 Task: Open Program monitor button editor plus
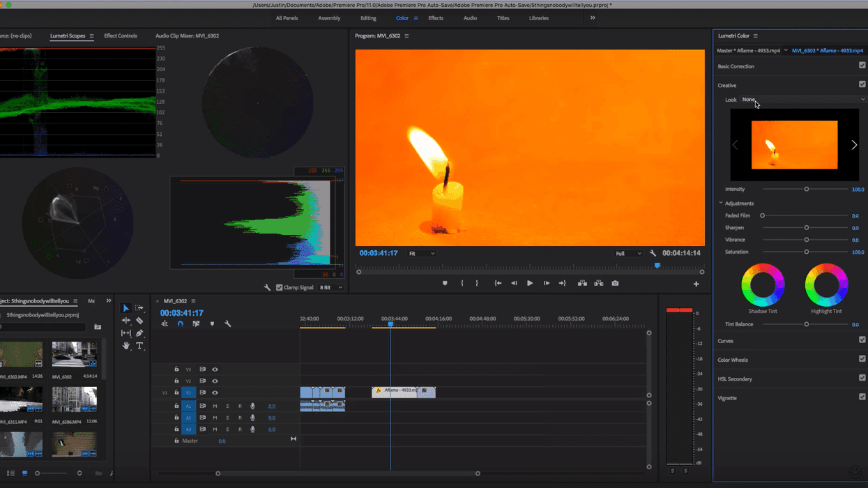point(696,284)
